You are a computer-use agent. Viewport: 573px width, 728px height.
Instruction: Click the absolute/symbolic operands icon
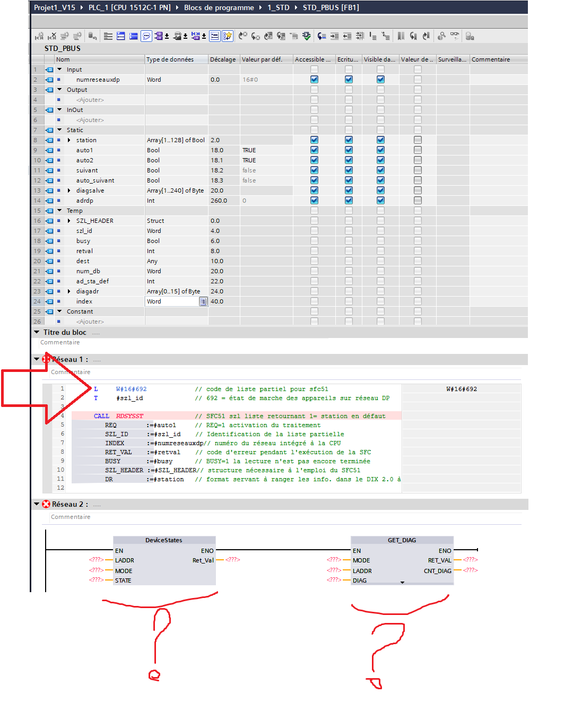pos(159,36)
